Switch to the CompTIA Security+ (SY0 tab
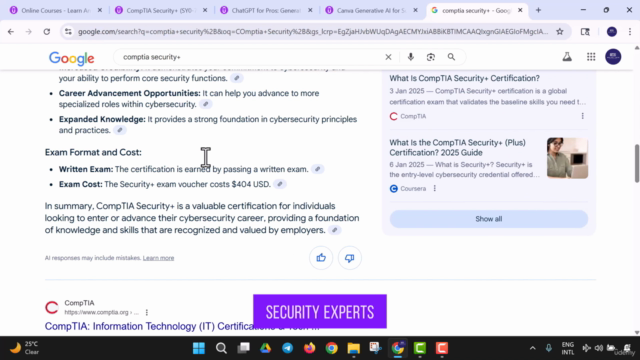This screenshot has height=360, width=640. pyautogui.click(x=160, y=10)
